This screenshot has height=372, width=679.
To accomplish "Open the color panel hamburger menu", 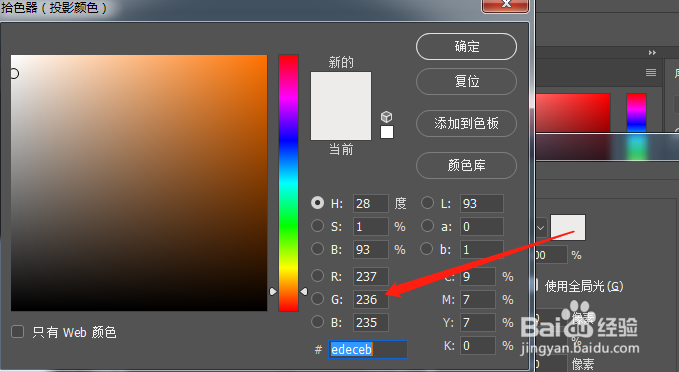I will coord(650,72).
